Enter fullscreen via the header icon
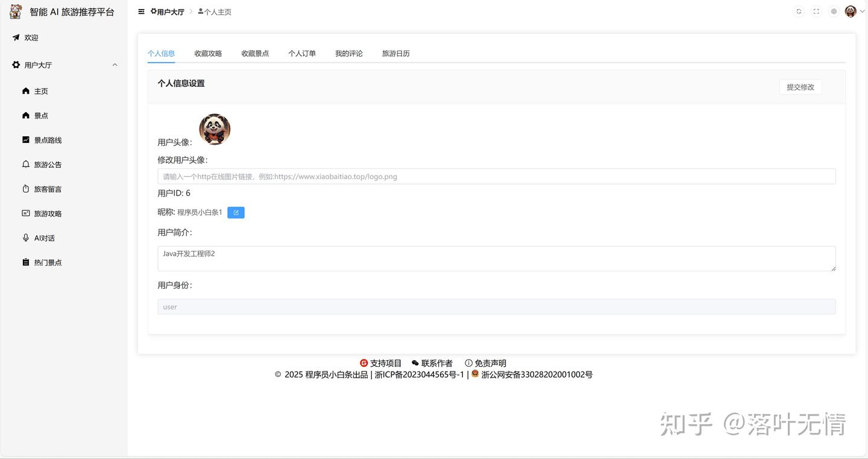 tap(816, 11)
